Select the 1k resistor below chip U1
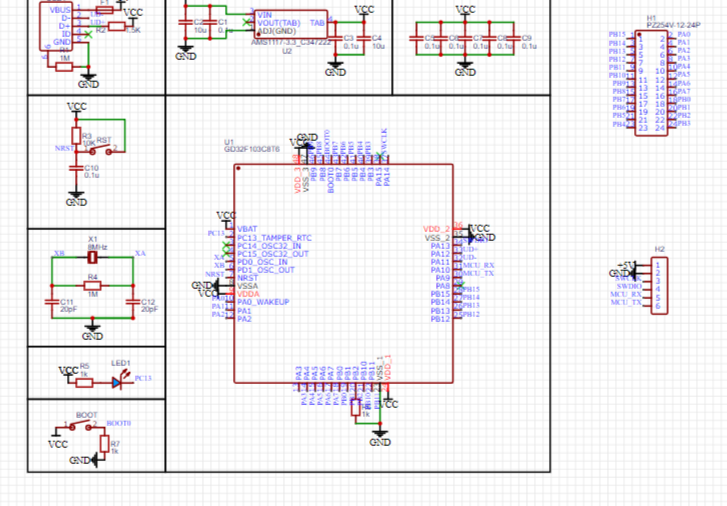The width and height of the screenshot is (727, 506). pos(356,409)
